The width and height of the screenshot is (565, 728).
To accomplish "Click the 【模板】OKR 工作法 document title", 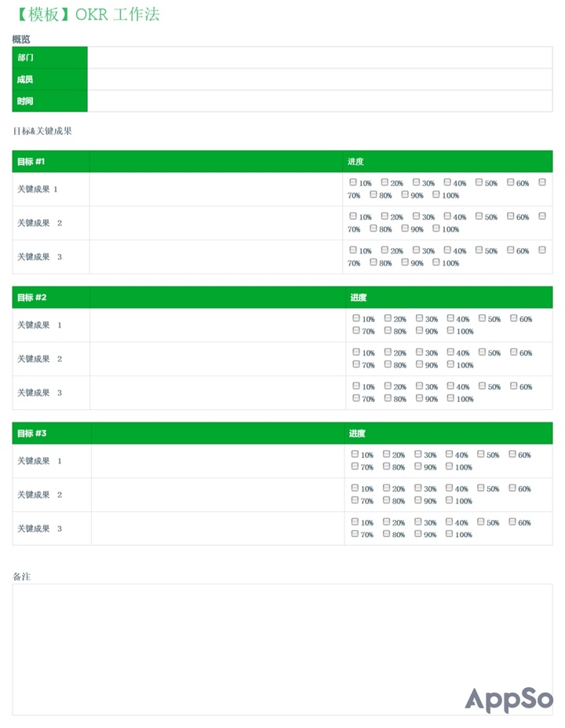I will tap(86, 15).
